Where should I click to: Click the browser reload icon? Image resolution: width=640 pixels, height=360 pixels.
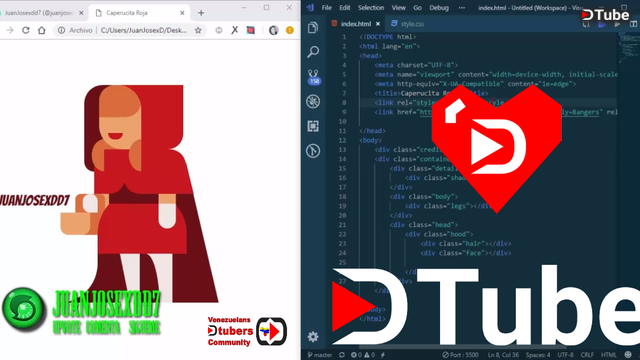coord(26,30)
